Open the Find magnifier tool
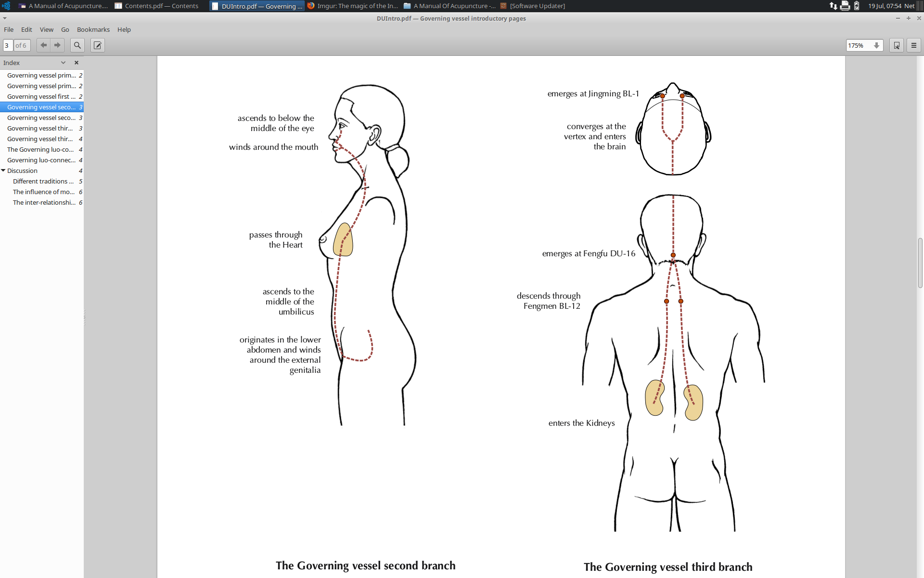Screen dimensions: 924x578 (x=77, y=45)
